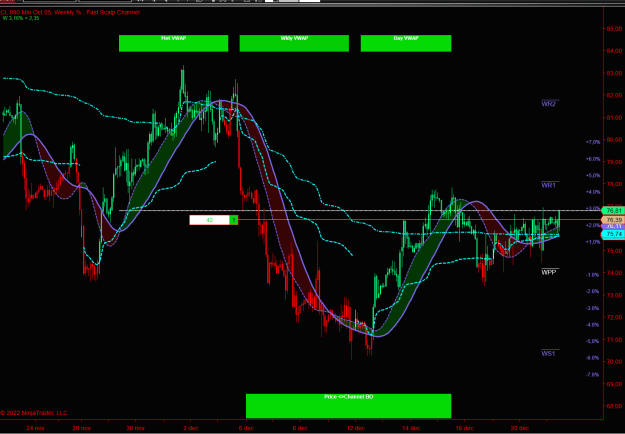Click the Day VWAP green button

406,43
